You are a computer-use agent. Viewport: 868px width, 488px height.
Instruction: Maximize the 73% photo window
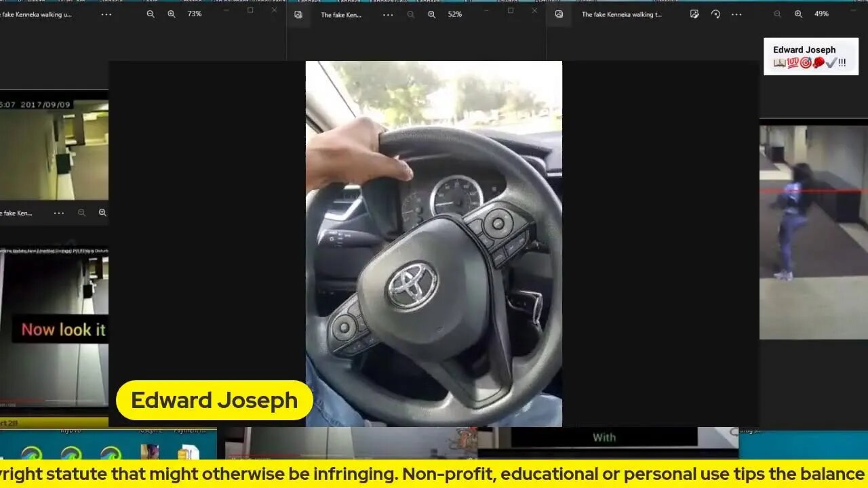(x=250, y=10)
